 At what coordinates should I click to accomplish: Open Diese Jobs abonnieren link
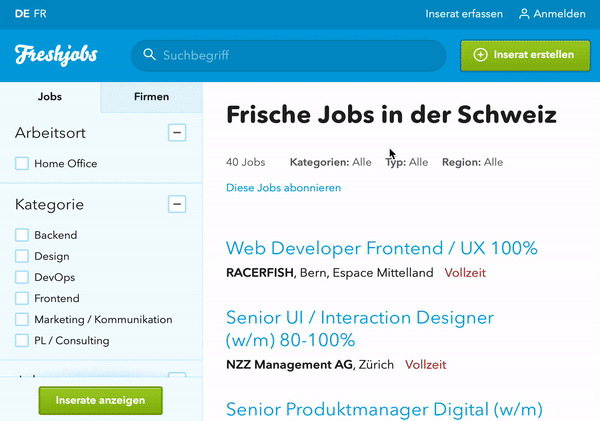point(284,187)
